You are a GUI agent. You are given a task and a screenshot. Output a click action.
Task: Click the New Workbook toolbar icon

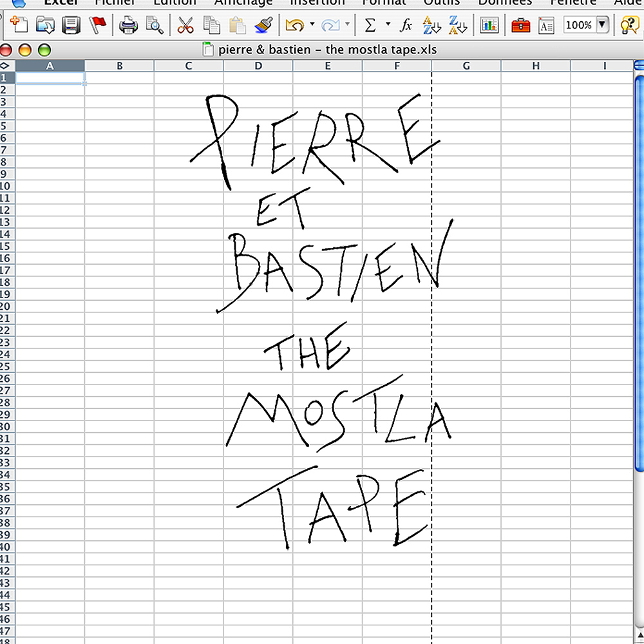click(x=19, y=24)
